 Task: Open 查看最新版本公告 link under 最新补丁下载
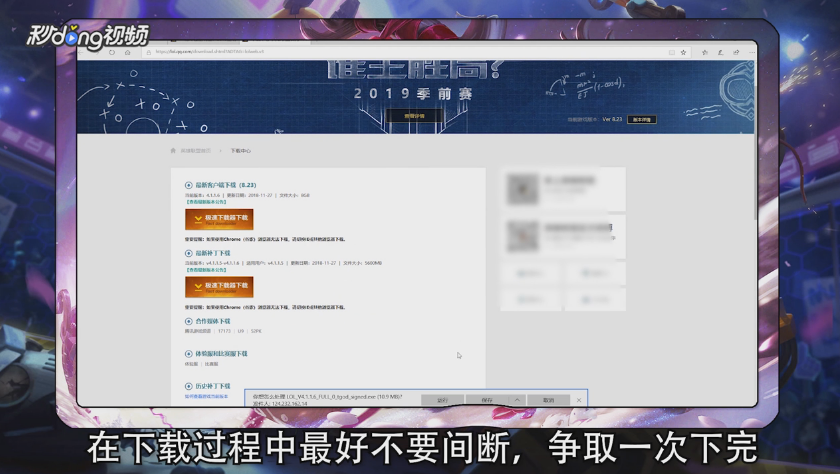(x=206, y=270)
